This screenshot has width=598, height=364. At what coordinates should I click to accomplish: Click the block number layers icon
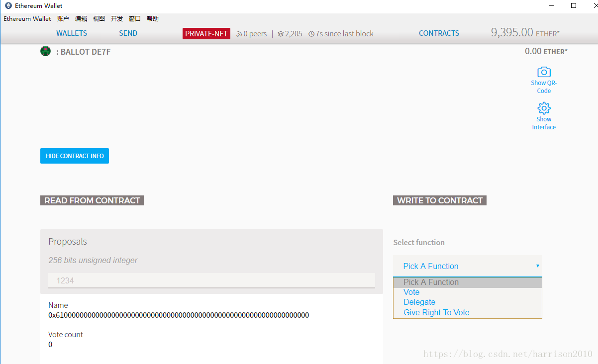[x=281, y=34]
